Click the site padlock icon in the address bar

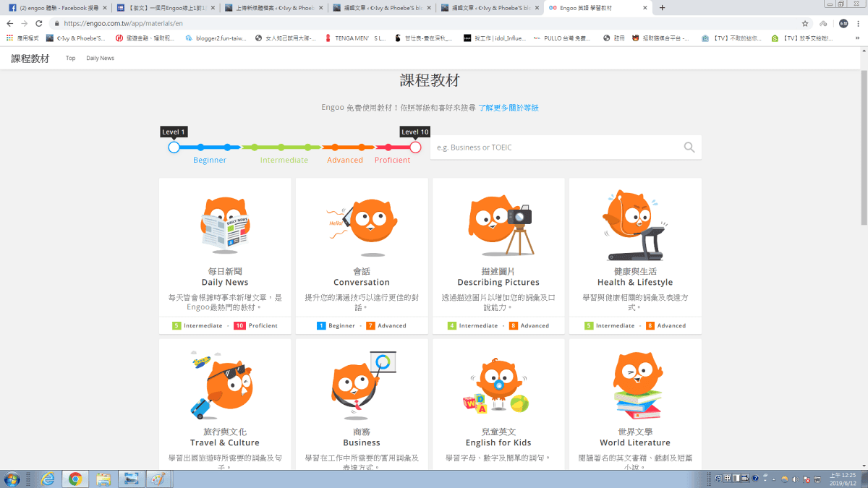click(57, 23)
